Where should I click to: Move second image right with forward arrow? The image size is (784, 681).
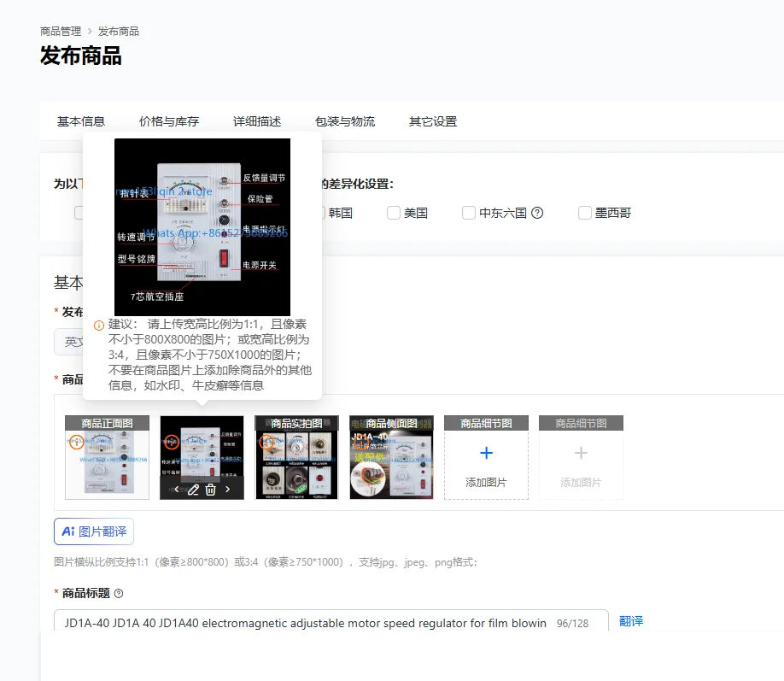point(227,489)
